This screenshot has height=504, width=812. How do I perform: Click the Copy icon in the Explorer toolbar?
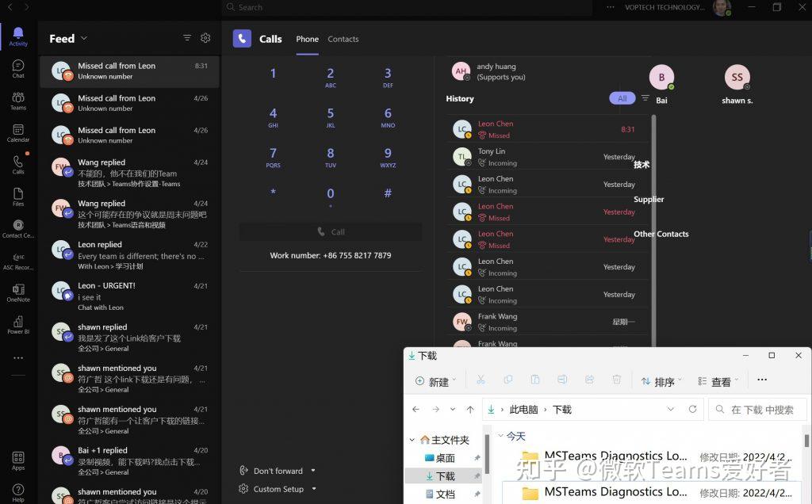pyautogui.click(x=508, y=380)
